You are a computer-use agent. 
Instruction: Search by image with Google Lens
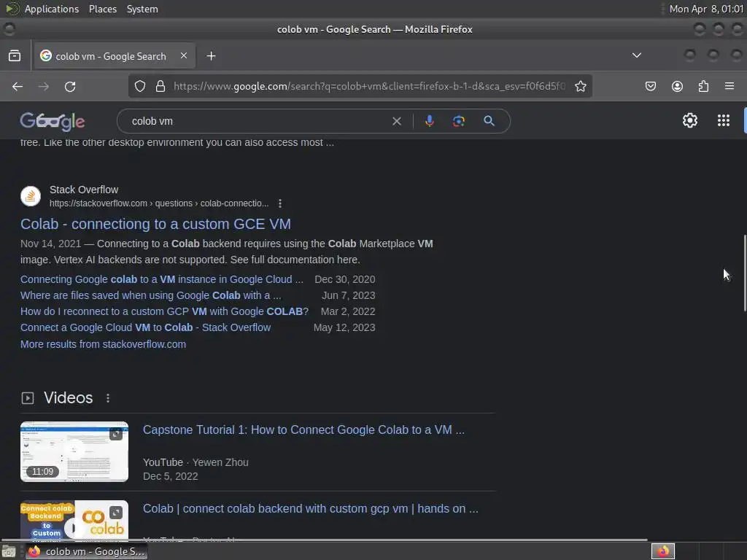coord(459,121)
